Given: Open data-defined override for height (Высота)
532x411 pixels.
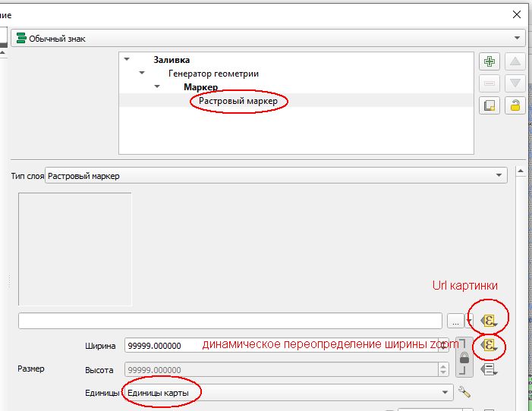Looking at the screenshot, I should point(489,369).
